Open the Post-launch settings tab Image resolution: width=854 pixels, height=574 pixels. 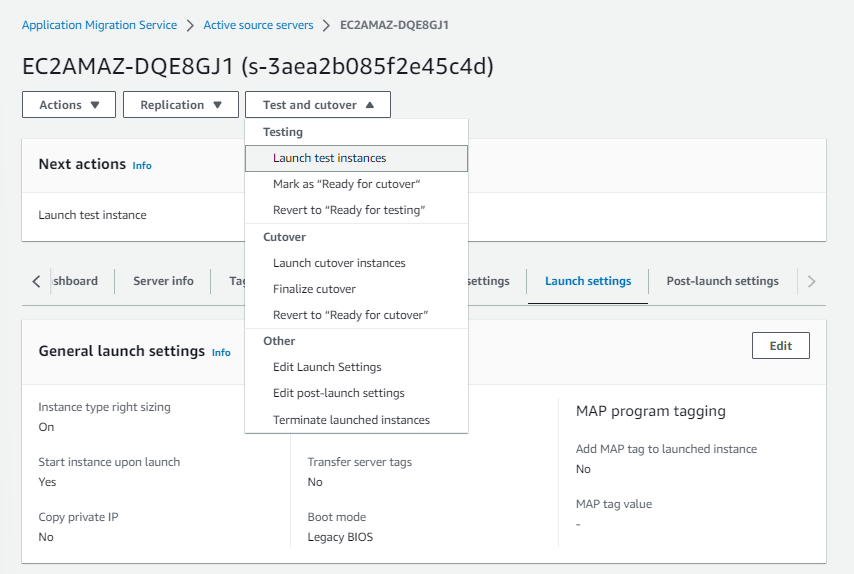[x=722, y=281]
